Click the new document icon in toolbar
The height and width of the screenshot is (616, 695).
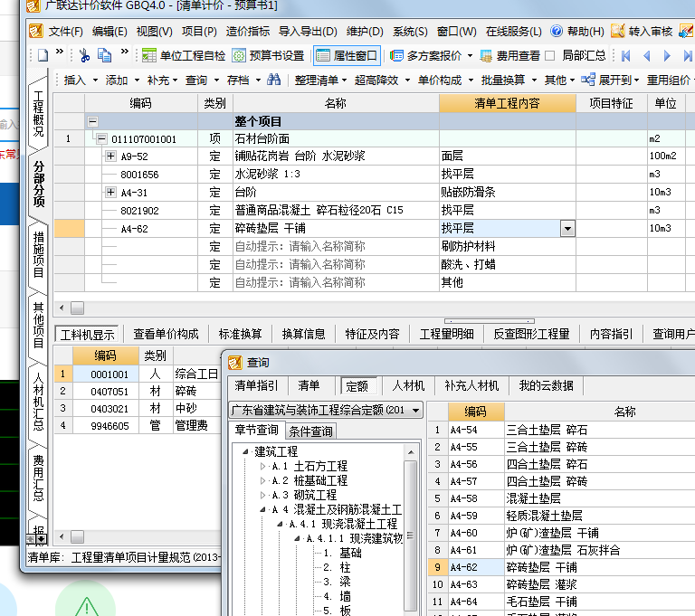pos(43,55)
